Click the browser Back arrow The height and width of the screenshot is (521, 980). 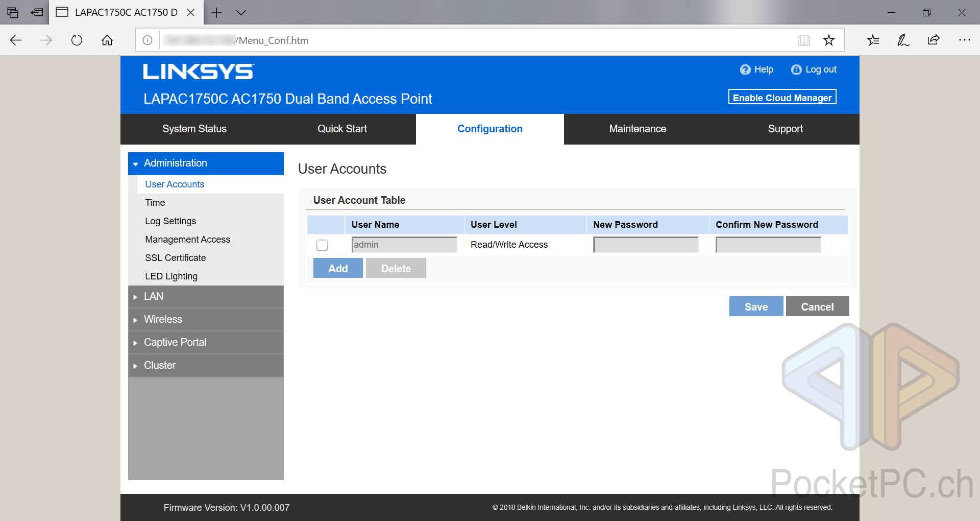tap(16, 40)
